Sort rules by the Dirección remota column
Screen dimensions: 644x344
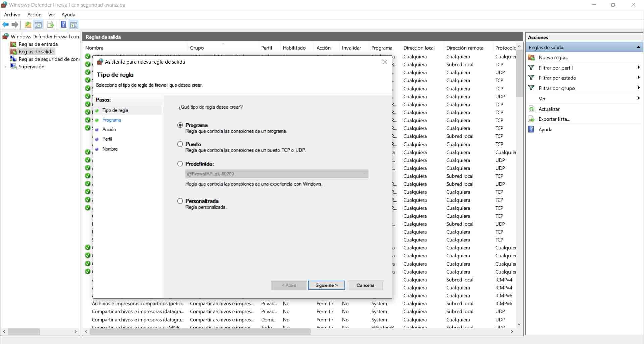[x=468, y=48]
